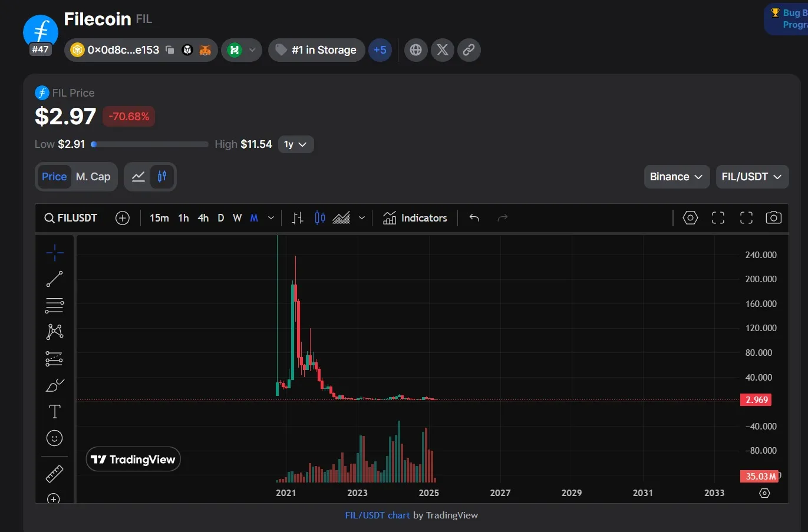
Task: Open the emoji sticker tool
Action: 55,438
